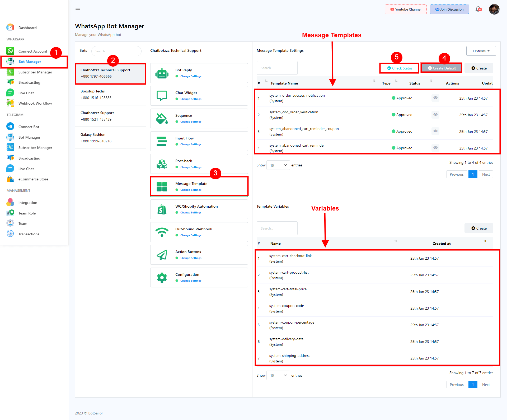Click the Telegram Connect Bot icon
This screenshot has height=420, width=507.
[x=10, y=127]
